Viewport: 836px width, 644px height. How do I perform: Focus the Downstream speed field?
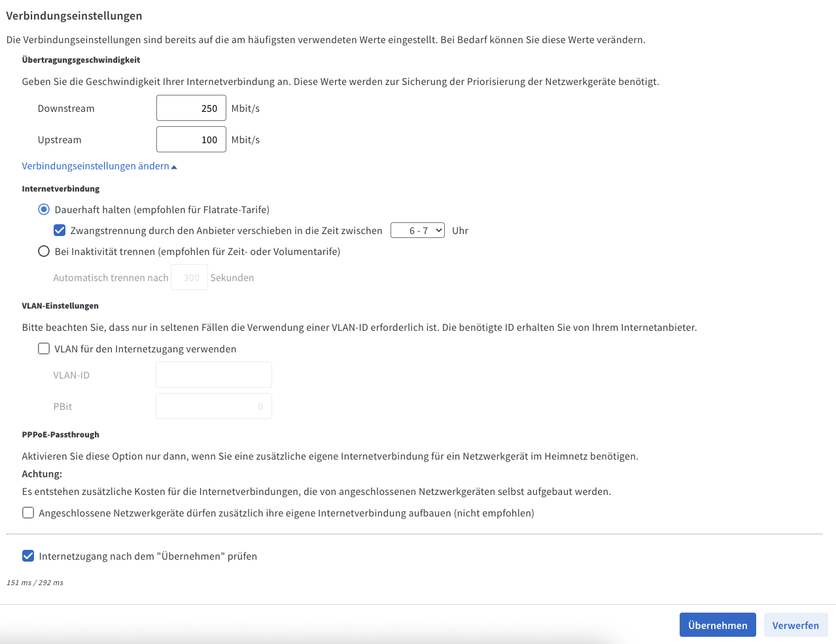pos(191,109)
